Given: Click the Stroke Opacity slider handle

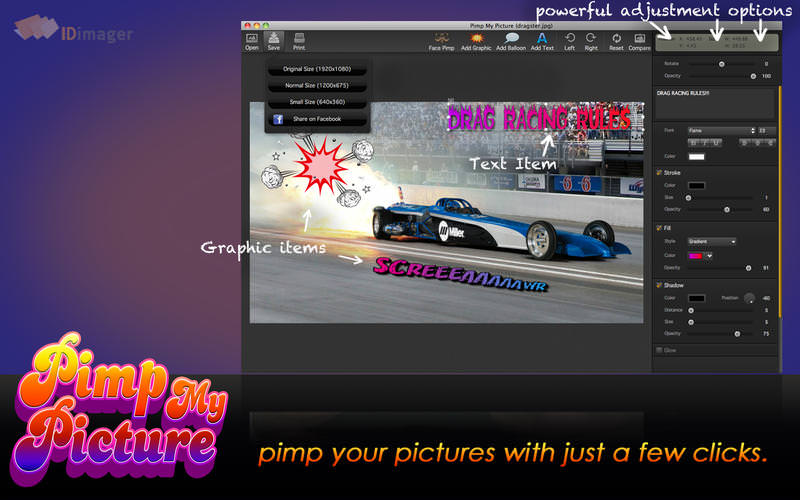Looking at the screenshot, I should coord(727,210).
